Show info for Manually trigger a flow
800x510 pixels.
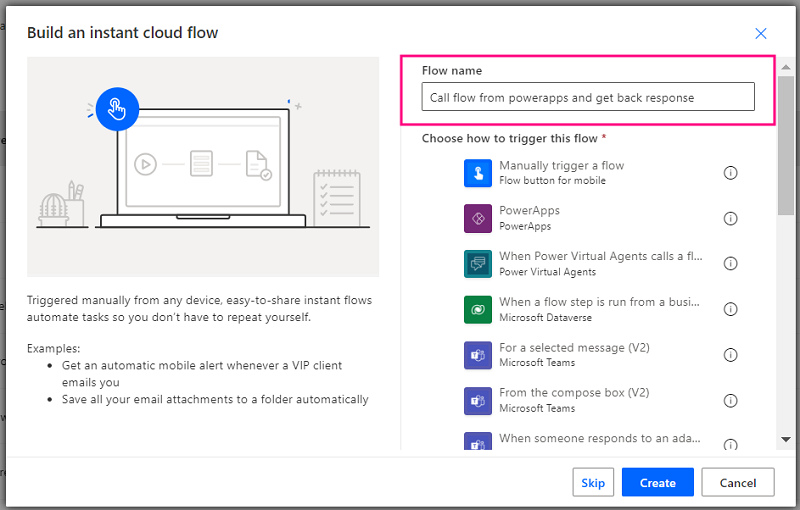click(731, 173)
